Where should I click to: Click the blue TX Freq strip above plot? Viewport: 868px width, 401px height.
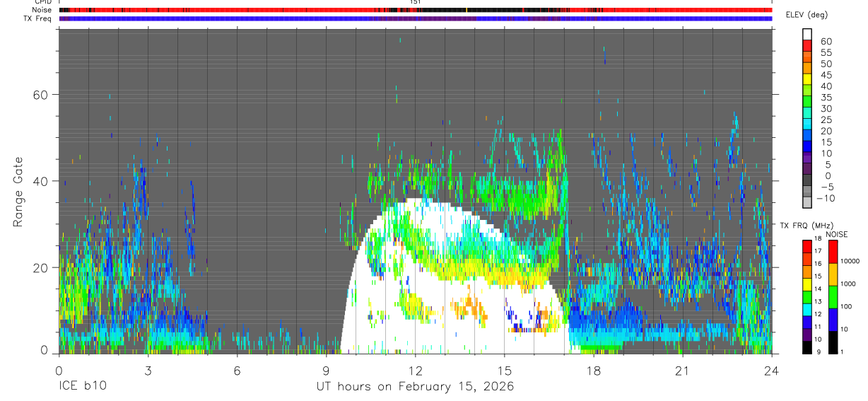tap(415, 18)
